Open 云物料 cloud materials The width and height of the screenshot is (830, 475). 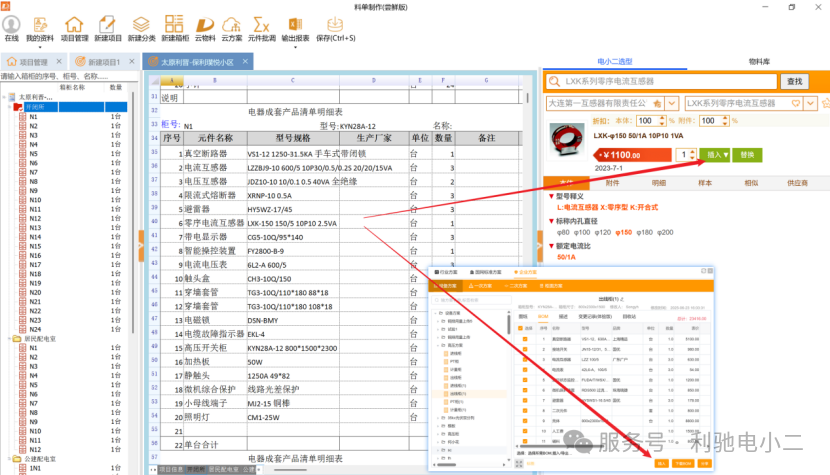point(205,29)
